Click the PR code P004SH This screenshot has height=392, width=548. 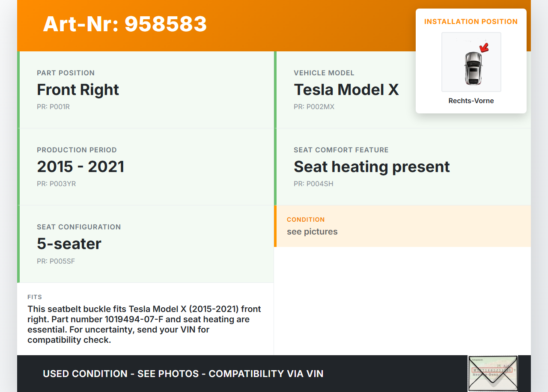[313, 184]
